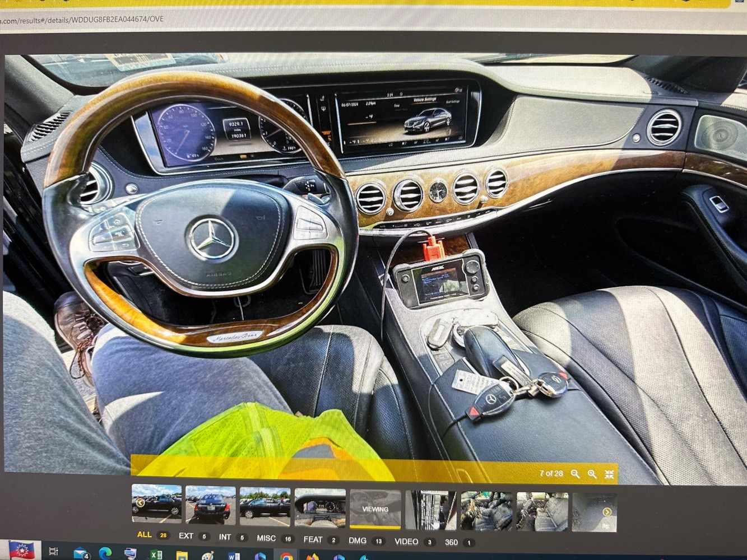Click the browser address bar URL

(82, 20)
